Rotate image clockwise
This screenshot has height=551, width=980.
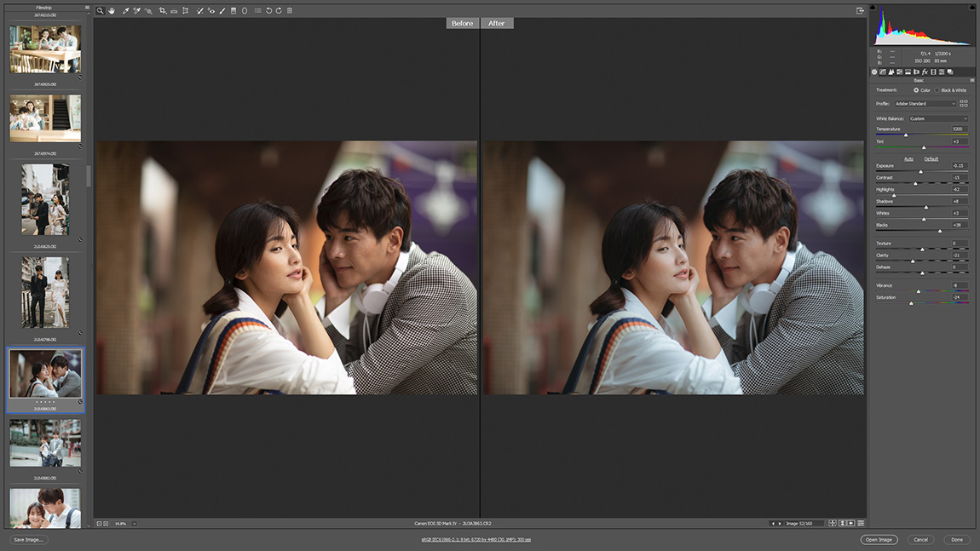click(279, 10)
